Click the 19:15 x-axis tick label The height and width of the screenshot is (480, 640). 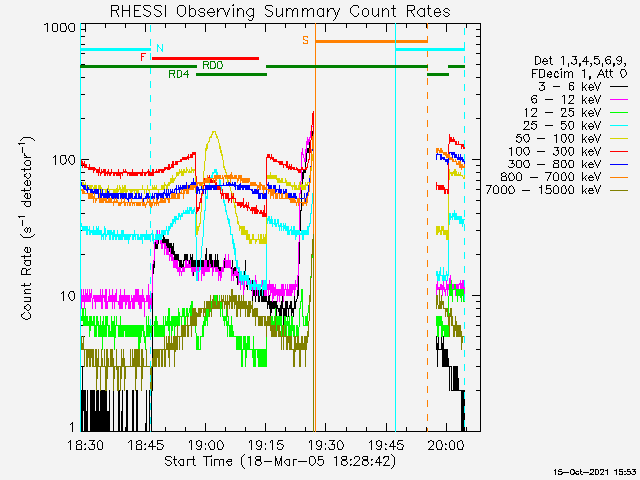tap(266, 444)
